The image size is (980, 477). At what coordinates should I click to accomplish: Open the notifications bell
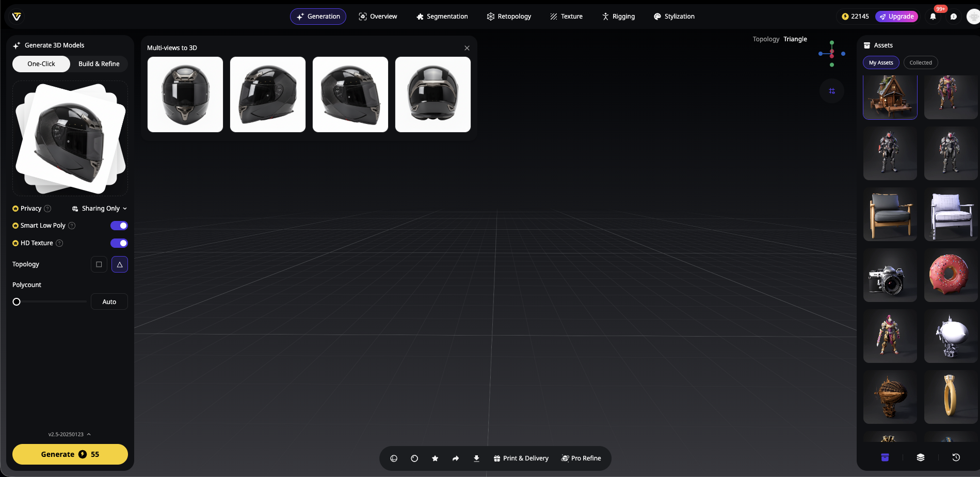tap(933, 17)
